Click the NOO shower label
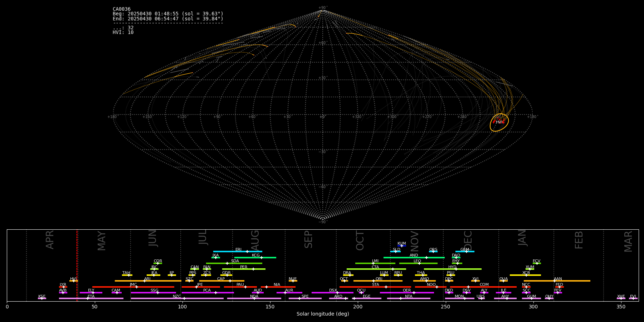Viewport: 644px width, 322px height. coord(431,285)
